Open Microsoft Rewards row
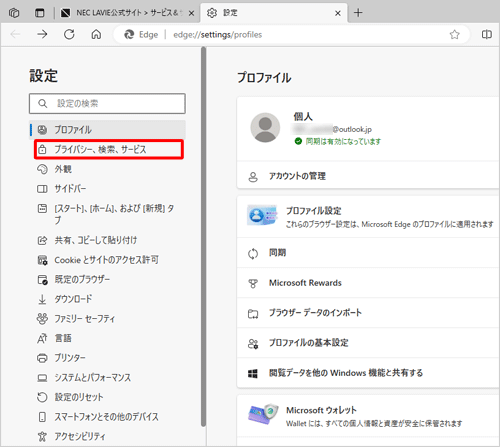This screenshot has width=500, height=447. [368, 283]
